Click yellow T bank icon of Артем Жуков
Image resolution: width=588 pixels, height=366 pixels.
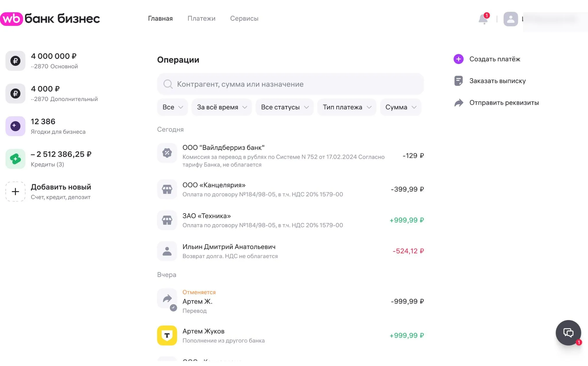[x=167, y=336]
